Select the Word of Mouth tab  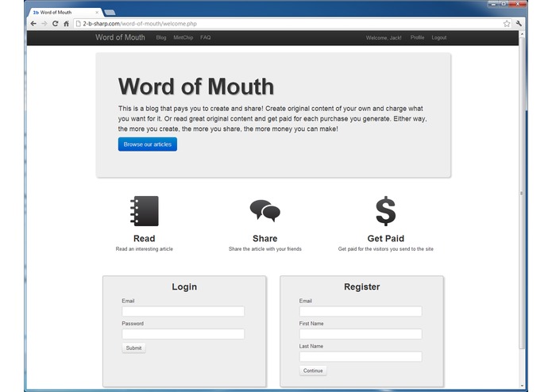65,13
